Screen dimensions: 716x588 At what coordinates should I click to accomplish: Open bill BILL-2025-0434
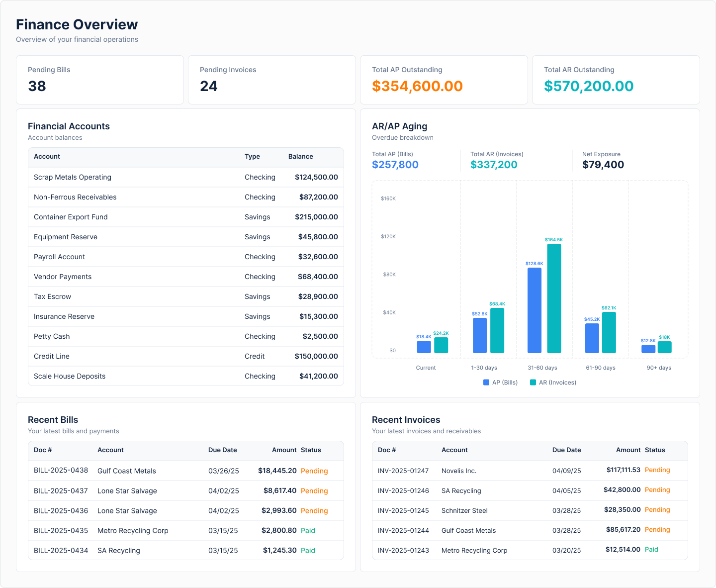point(186,550)
